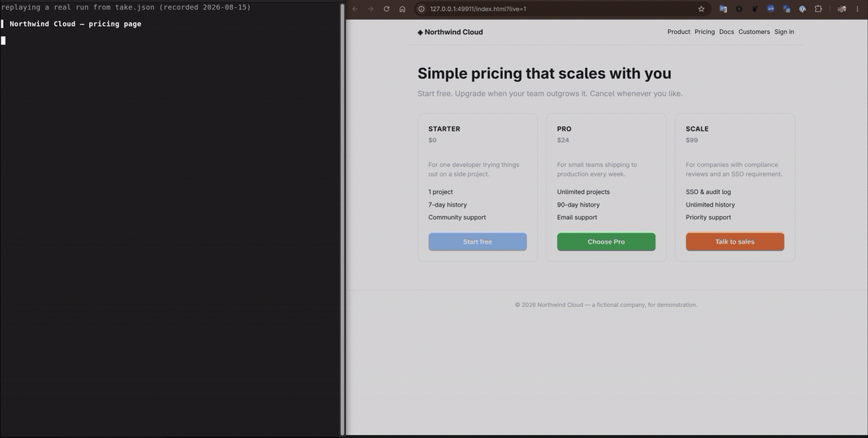Viewport: 868px width, 438px height.
Task: Open the browser three-dot menu
Action: click(x=857, y=9)
